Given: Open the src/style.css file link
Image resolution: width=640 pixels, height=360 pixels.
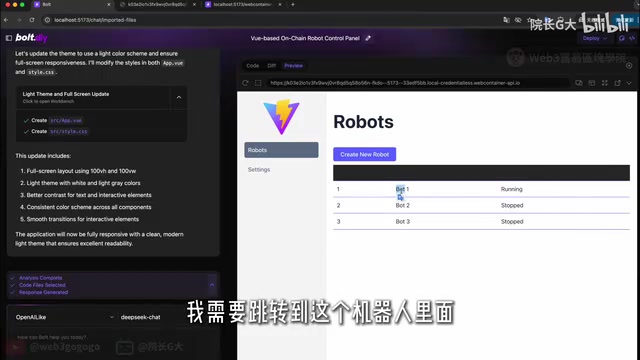Looking at the screenshot, I should pos(69,131).
